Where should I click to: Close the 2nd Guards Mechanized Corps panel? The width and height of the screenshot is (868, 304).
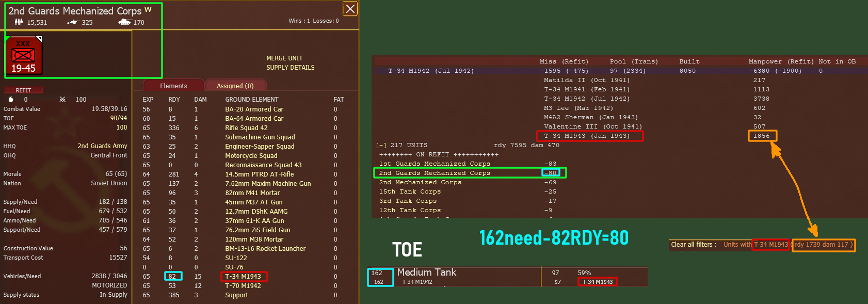(350, 9)
